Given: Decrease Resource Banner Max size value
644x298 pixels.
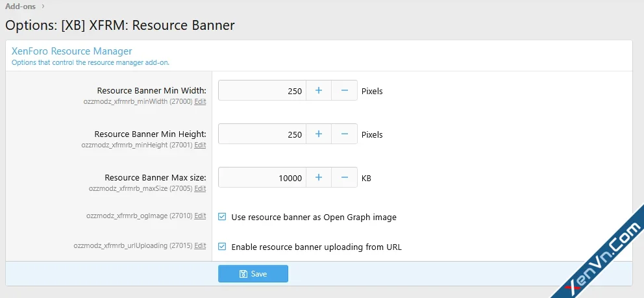Looking at the screenshot, I should pos(344,178).
